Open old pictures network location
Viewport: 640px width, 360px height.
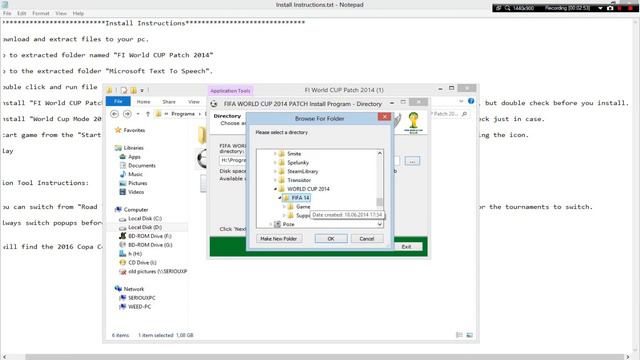(x=158, y=271)
